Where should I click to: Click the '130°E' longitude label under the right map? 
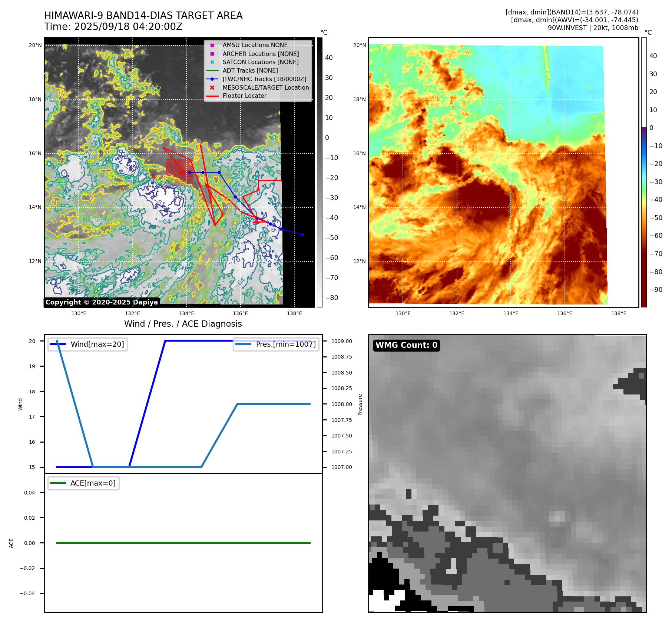tap(403, 313)
